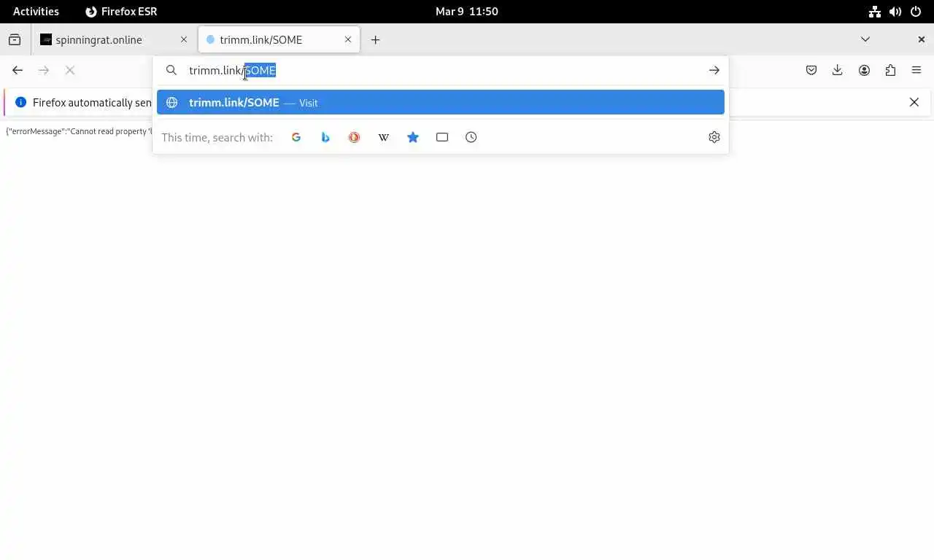934x560 pixels.
Task: Save page to Pocket
Action: [811, 70]
